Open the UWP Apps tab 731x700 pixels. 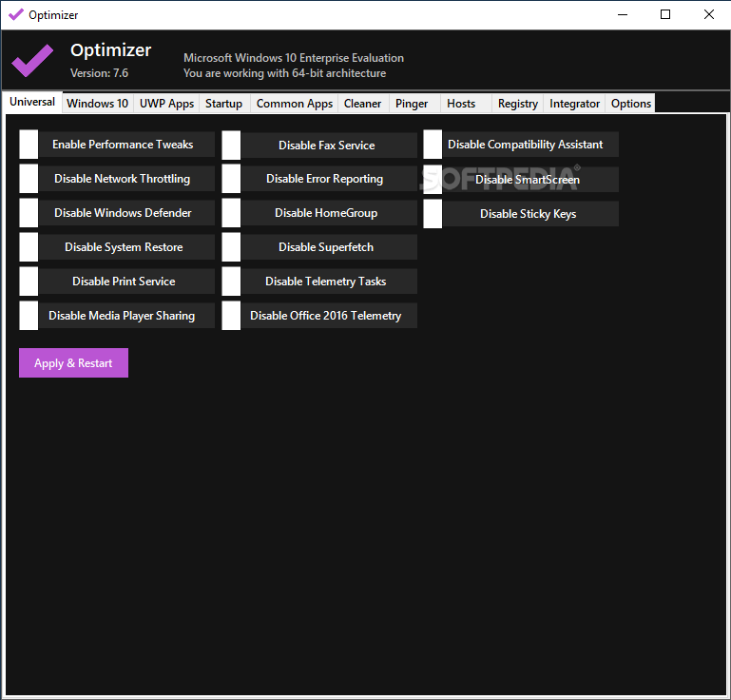point(167,104)
